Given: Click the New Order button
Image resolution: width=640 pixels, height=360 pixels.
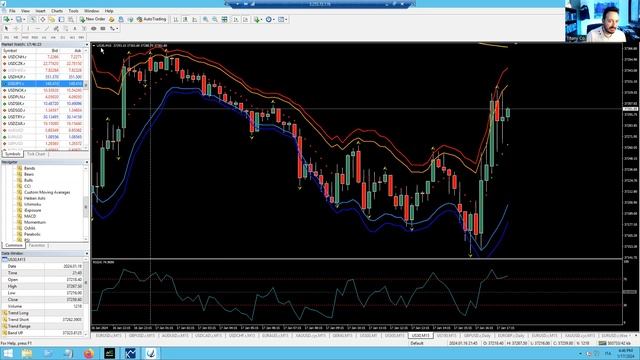Looking at the screenshot, I should [x=93, y=19].
